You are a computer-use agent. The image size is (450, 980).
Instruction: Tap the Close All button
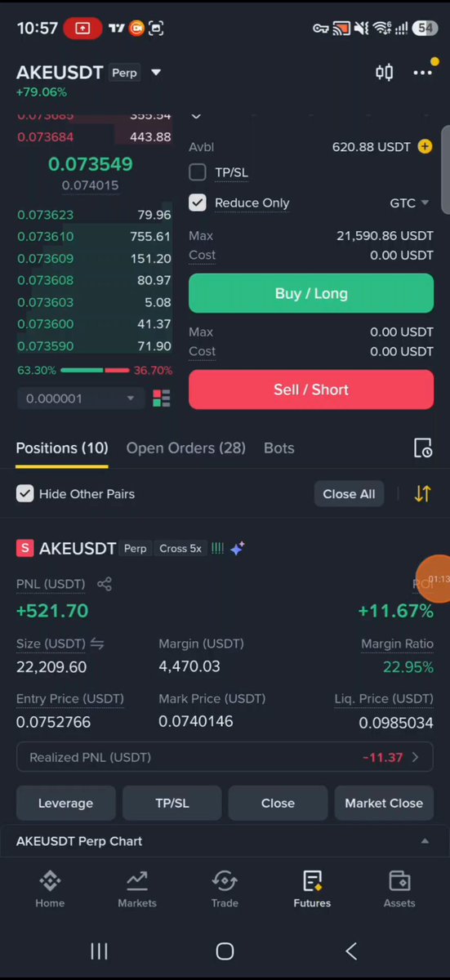[x=349, y=493]
